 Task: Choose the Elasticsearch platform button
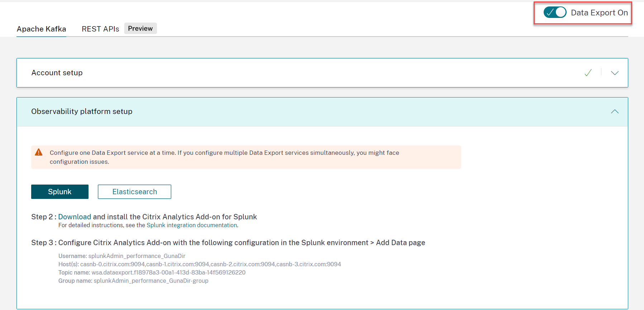coord(134,192)
